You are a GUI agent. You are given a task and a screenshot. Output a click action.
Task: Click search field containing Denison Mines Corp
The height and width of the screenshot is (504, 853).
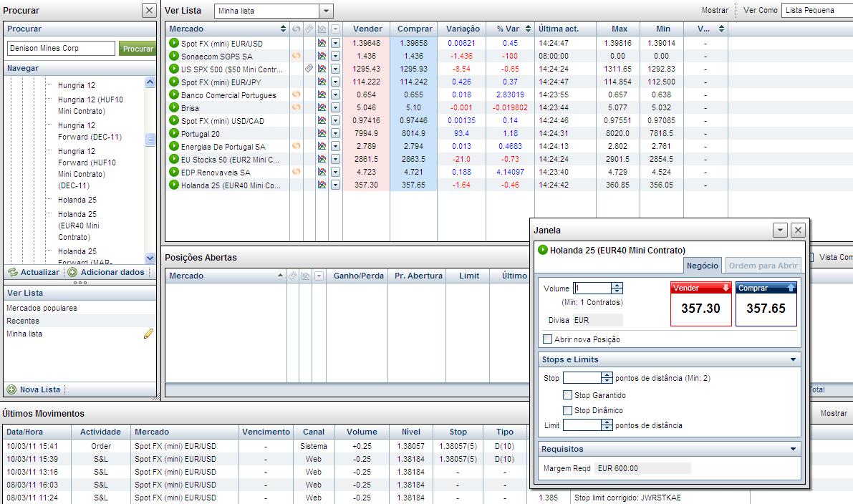(61, 49)
